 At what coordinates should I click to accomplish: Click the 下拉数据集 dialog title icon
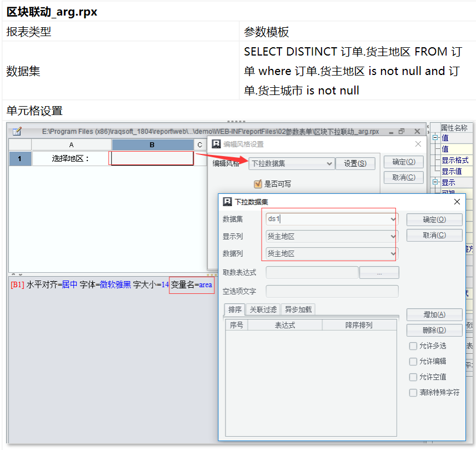(227, 202)
